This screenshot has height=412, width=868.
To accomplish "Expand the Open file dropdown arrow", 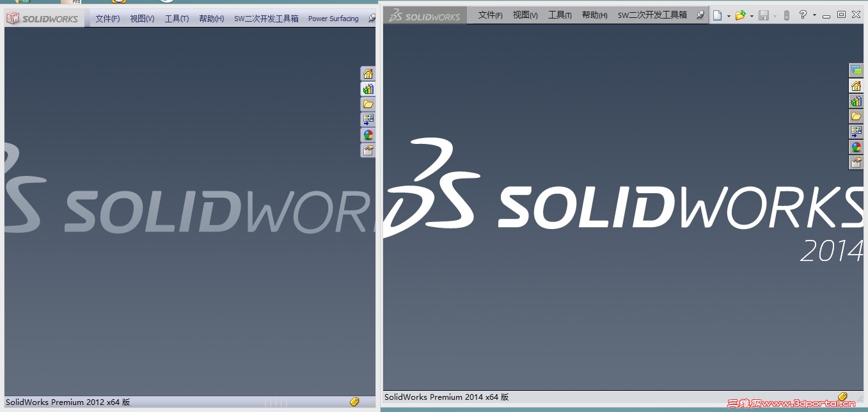I will coord(752,15).
